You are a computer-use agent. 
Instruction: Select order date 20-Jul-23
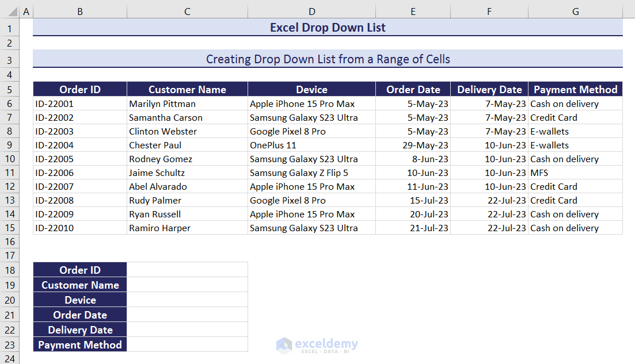pos(413,214)
